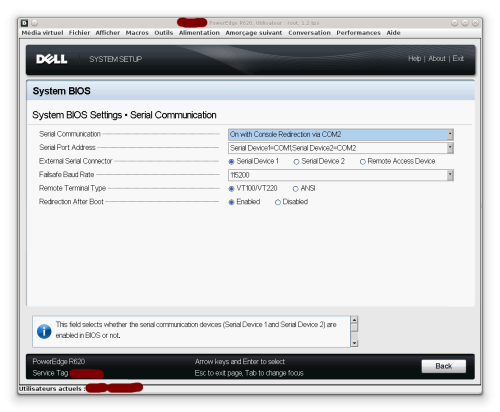This screenshot has height=412, width=500.
Task: Choose ANSI terminal type
Action: click(295, 189)
